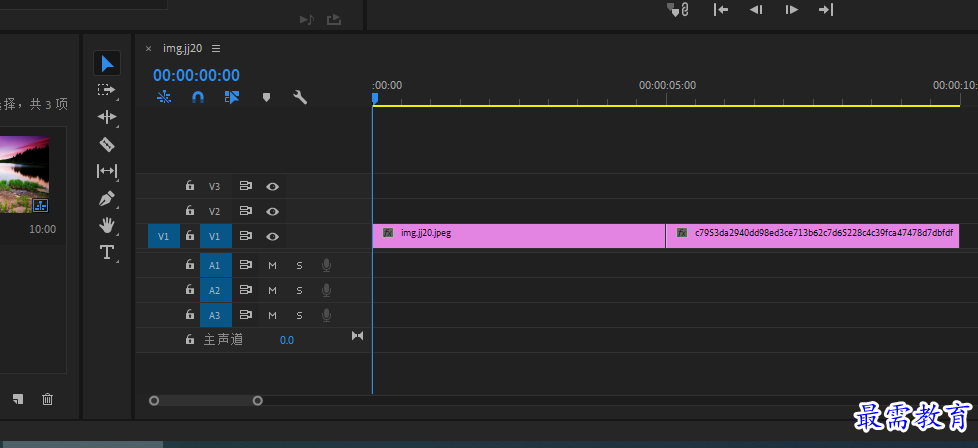This screenshot has width=978, height=448.
Task: Select the Ripple Edit tool
Action: tap(107, 117)
